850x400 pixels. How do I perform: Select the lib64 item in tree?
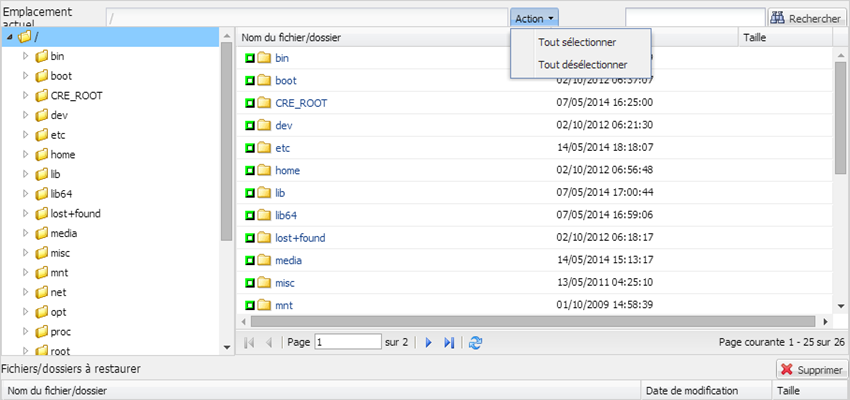click(61, 194)
